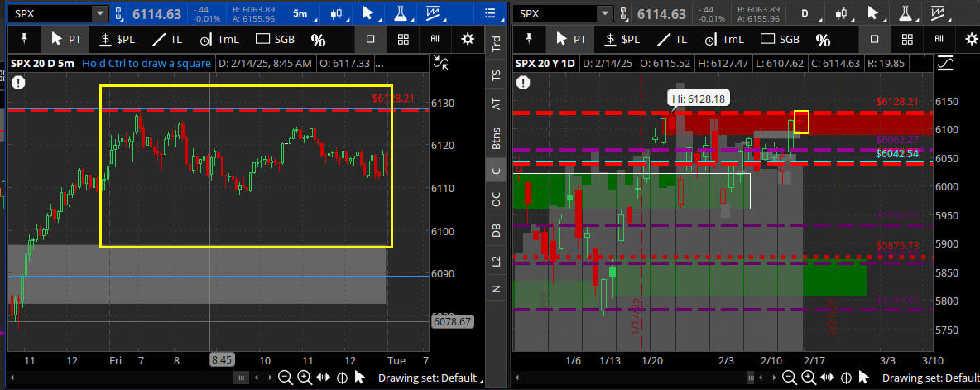Toggle the crosshair target icon below left chart
The width and height of the screenshot is (980, 390).
[341, 378]
